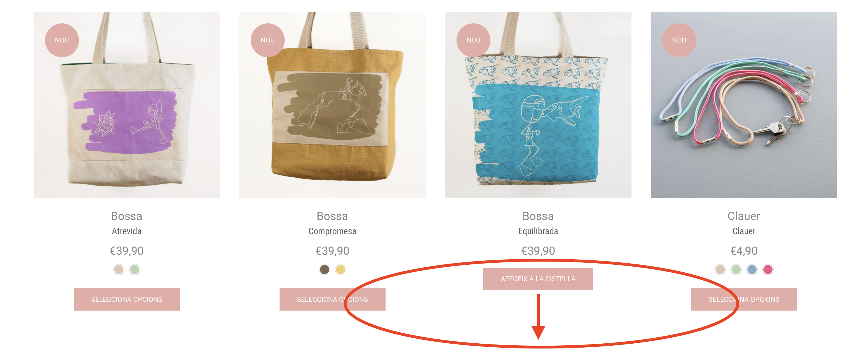Pick the beige swatch for the Clauer

[720, 270]
